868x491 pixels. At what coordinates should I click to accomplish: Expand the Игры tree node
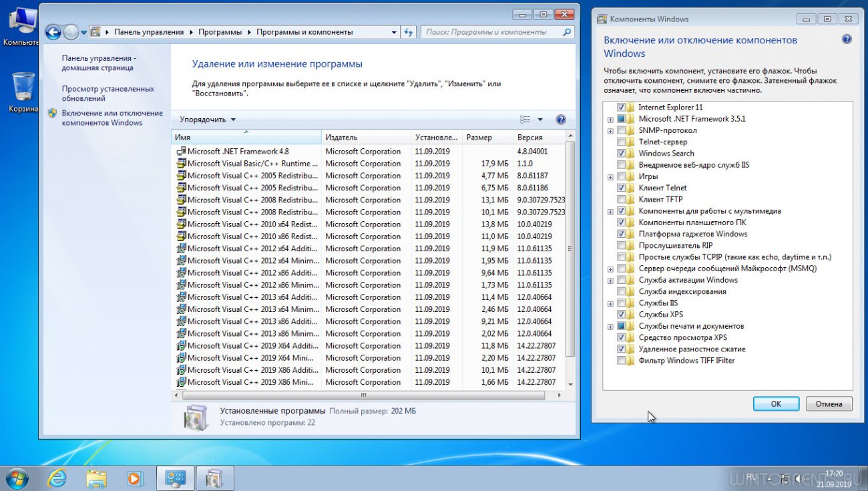(x=610, y=177)
